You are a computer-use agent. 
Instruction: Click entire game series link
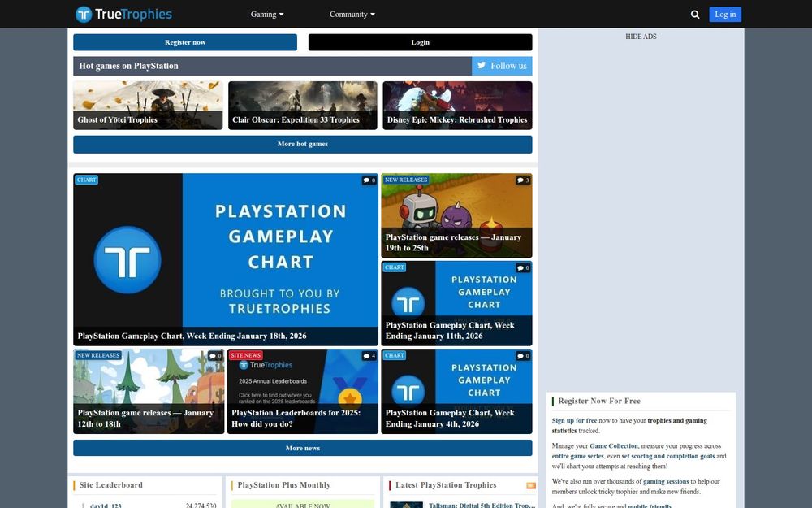[577, 456]
